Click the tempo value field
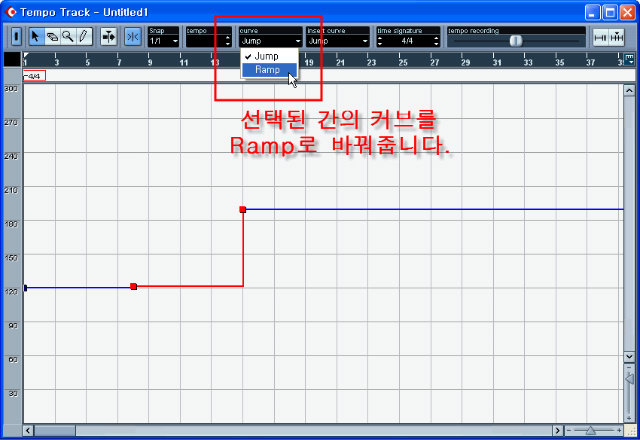Image resolution: width=640 pixels, height=440 pixels. [205, 41]
